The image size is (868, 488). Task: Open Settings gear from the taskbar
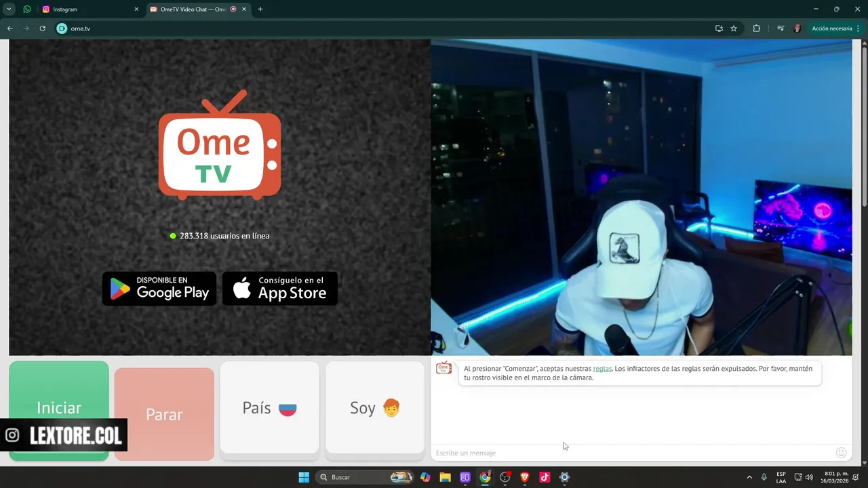564,477
